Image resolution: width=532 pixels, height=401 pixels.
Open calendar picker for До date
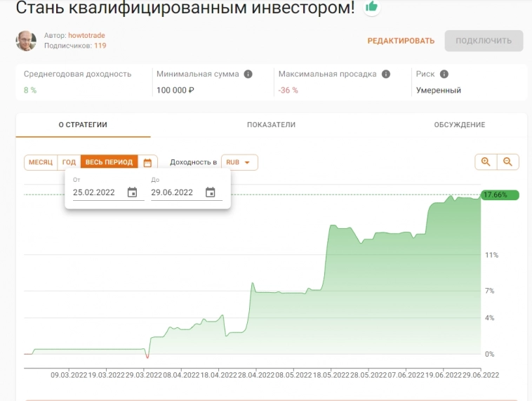pyautogui.click(x=211, y=192)
